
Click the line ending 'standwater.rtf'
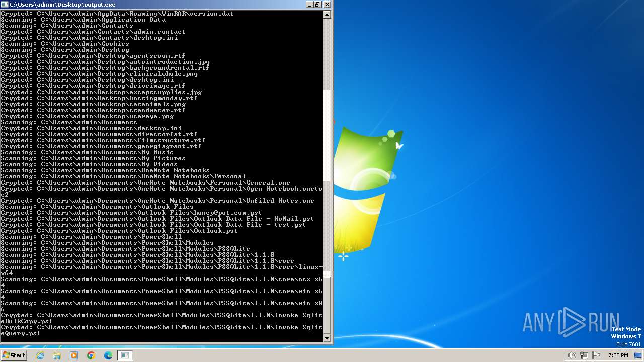(x=93, y=110)
